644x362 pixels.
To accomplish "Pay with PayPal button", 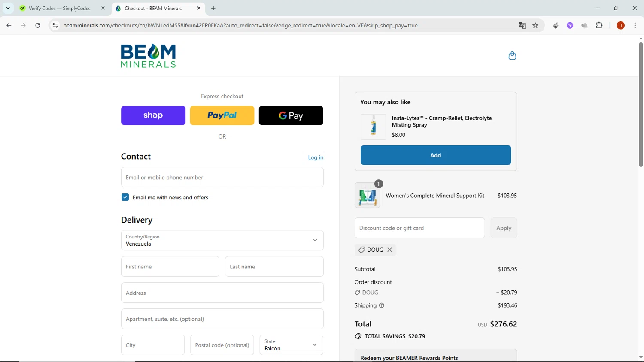I will 222,115.
